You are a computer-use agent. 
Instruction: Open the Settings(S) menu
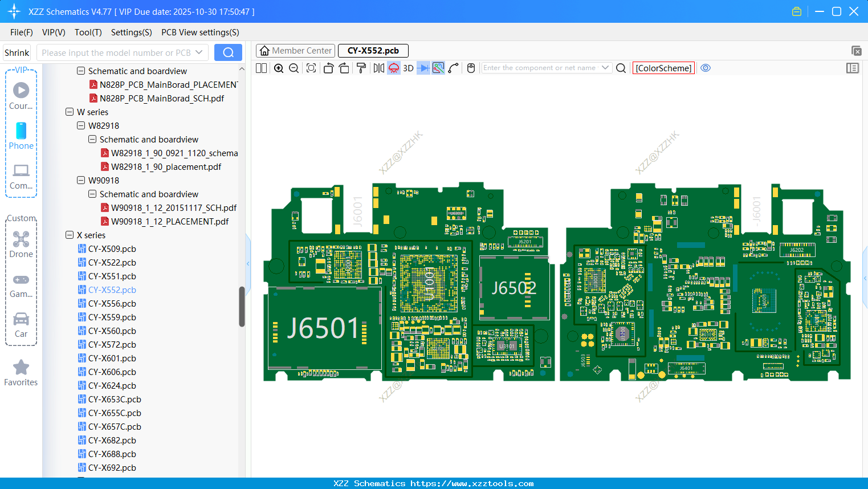point(131,32)
